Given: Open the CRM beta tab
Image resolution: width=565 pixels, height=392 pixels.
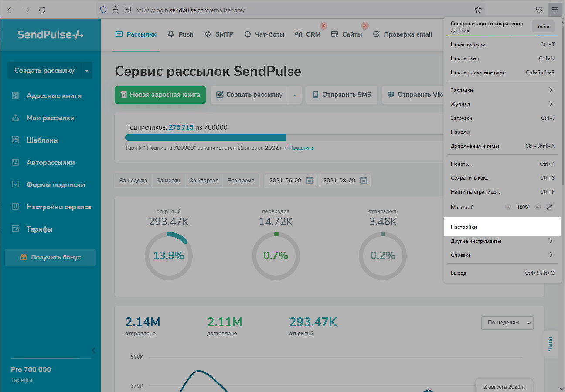Looking at the screenshot, I should 308,34.
